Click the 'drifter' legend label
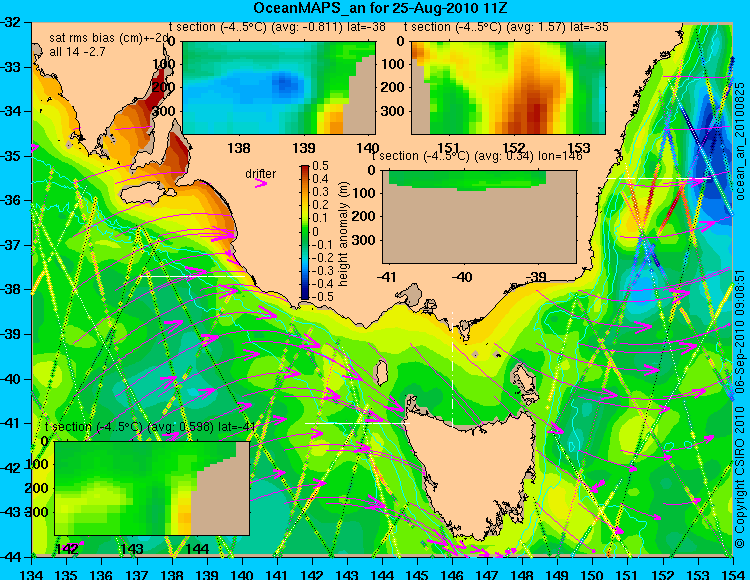This screenshot has height=580, width=750. [x=260, y=174]
